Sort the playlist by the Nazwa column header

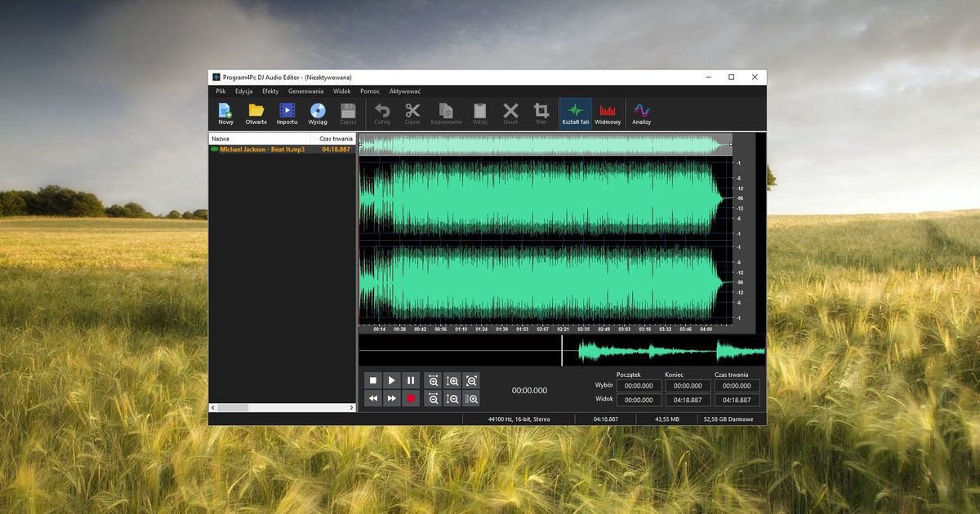[x=220, y=139]
